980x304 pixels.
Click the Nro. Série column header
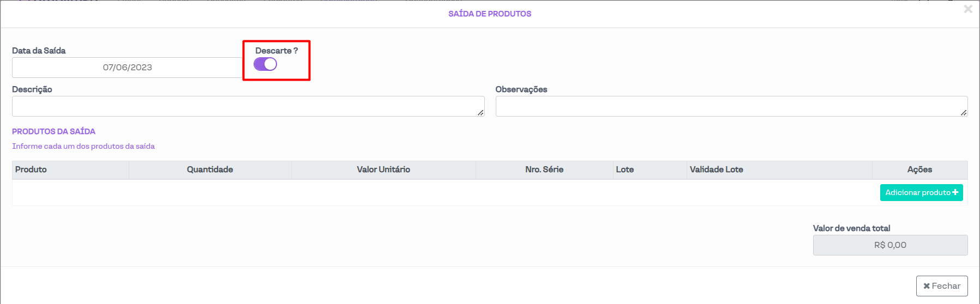click(x=544, y=169)
